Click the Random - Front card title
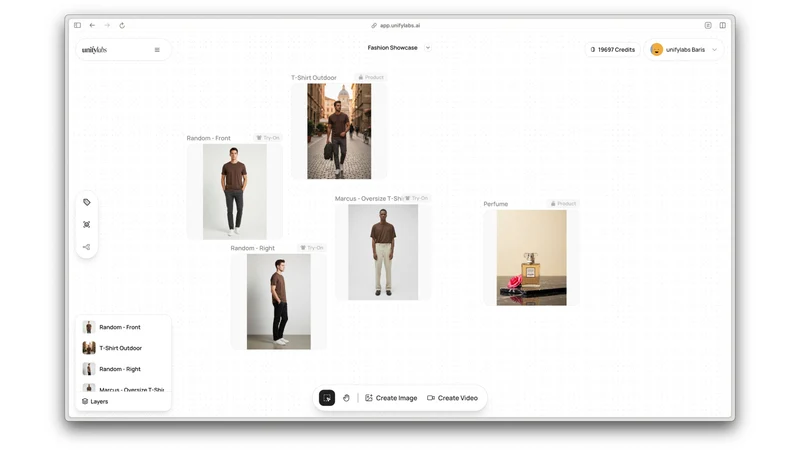The height and width of the screenshot is (450, 800). coord(208,138)
